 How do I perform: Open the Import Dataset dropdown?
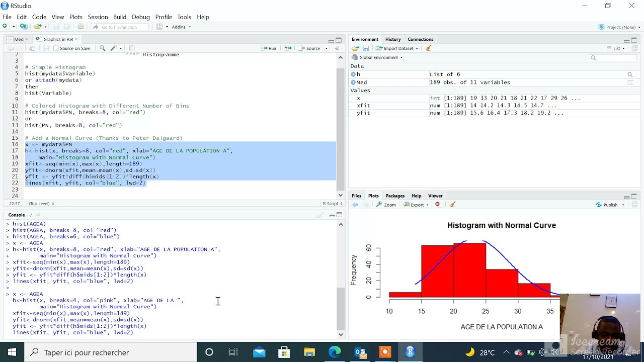coord(398,48)
